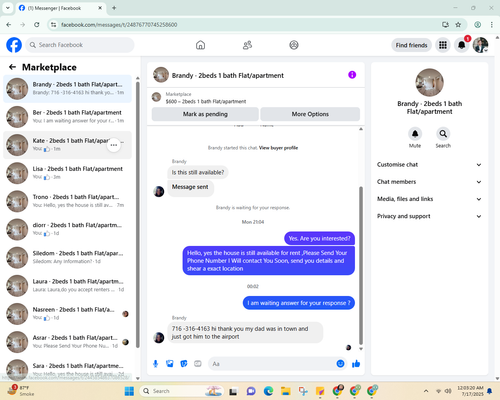Viewport: 500px width, 400px height.
Task: Expand Media, files and links section
Action: point(429,199)
